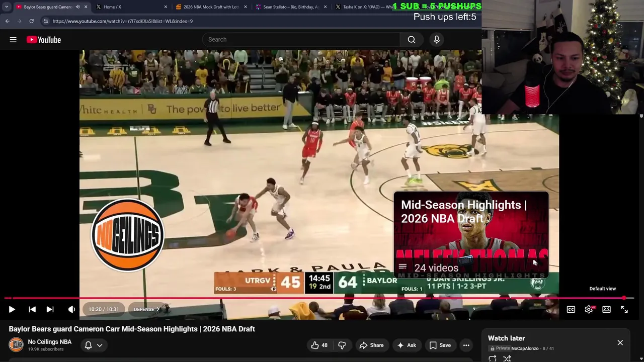Open the Ask button
Screen dimensions: 644x362
click(x=407, y=345)
